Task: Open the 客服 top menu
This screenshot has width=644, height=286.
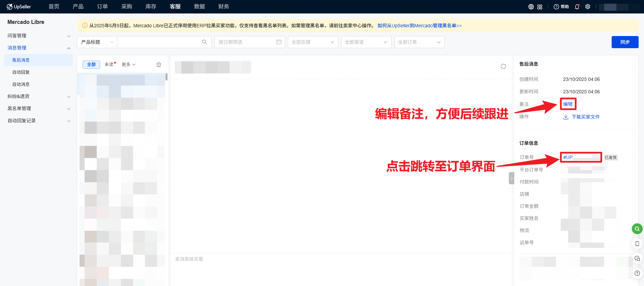Action: [175, 7]
